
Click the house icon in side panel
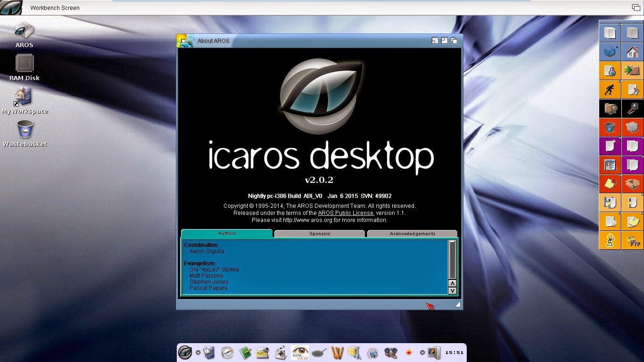coord(632,52)
